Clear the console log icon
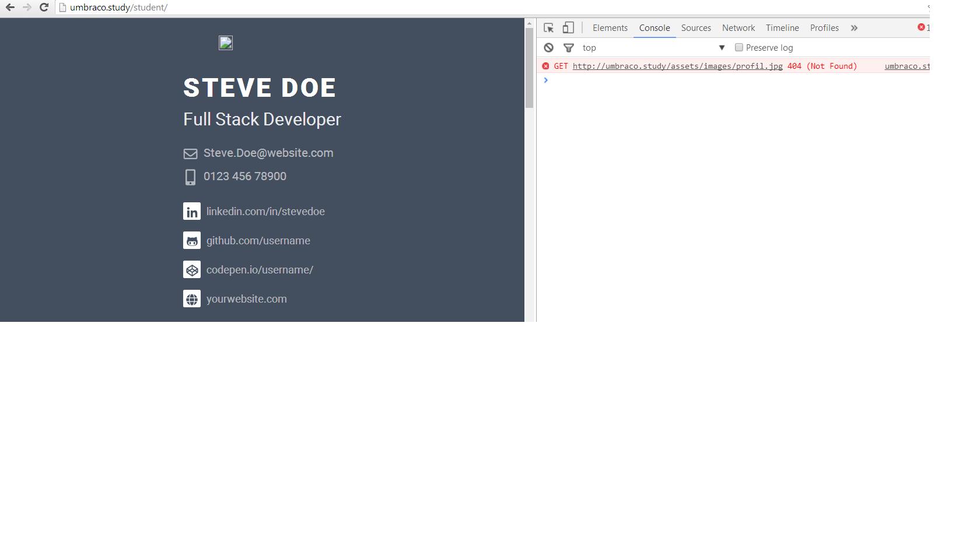980x551 pixels. click(548, 47)
